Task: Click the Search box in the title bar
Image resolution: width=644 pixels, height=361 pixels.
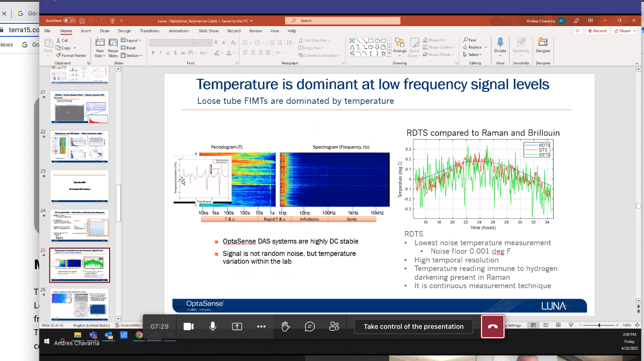Action: click(x=343, y=21)
